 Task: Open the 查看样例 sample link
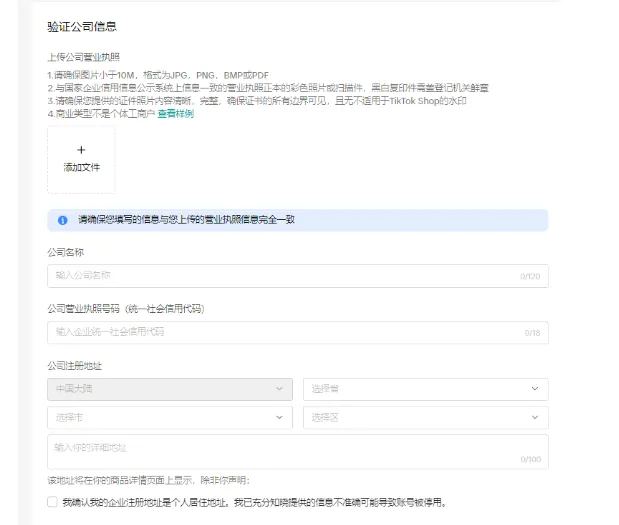coord(175,114)
